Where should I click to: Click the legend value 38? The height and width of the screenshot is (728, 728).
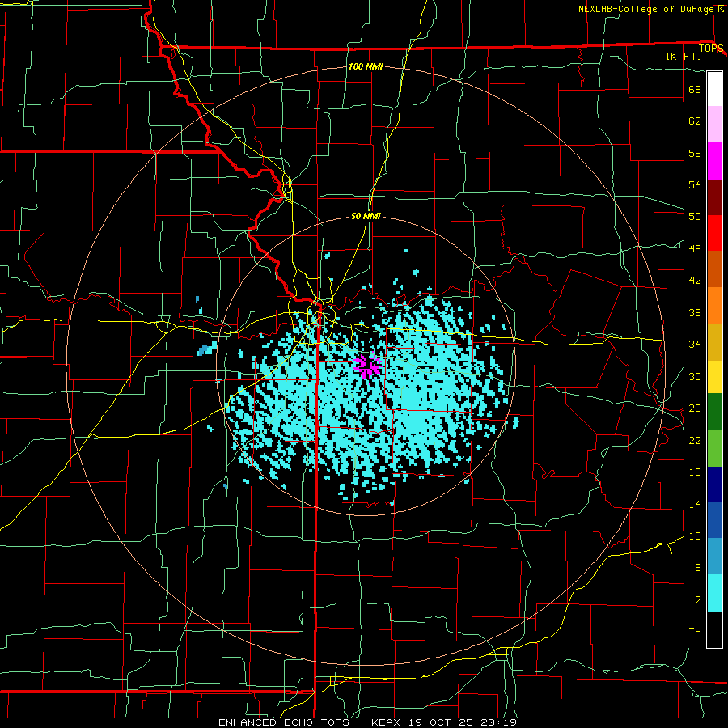[695, 312]
